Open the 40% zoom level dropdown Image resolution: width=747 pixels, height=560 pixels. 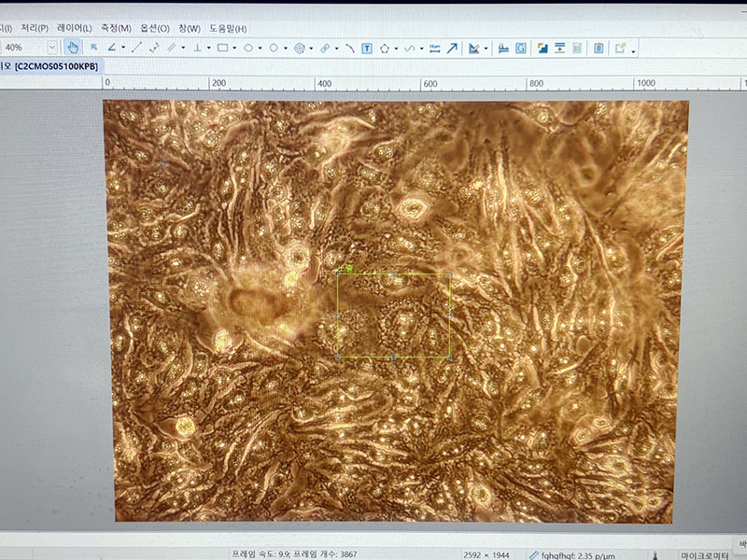coord(51,48)
